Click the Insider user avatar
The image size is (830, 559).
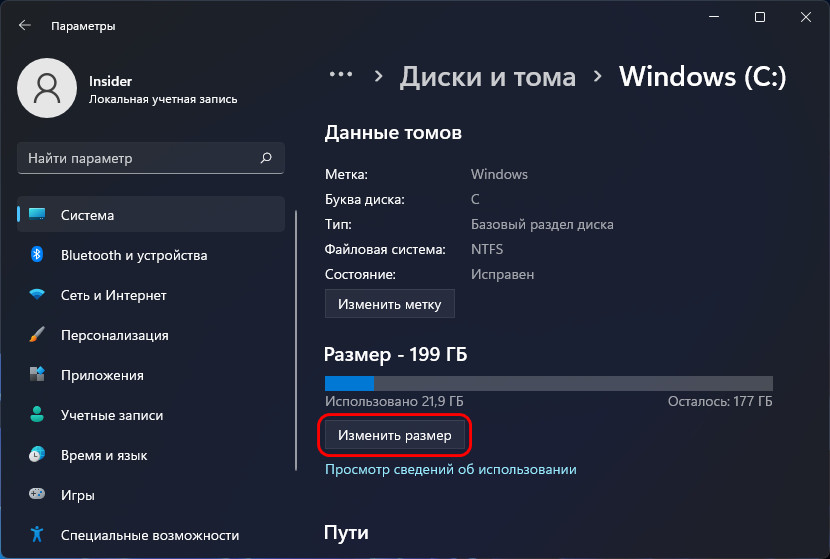click(47, 88)
